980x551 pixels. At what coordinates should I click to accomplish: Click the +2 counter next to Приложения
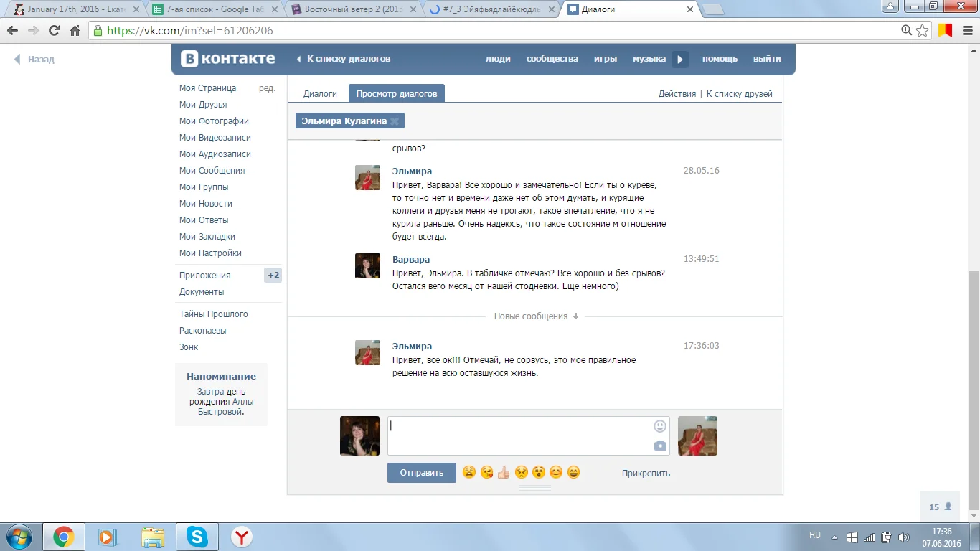tap(273, 275)
